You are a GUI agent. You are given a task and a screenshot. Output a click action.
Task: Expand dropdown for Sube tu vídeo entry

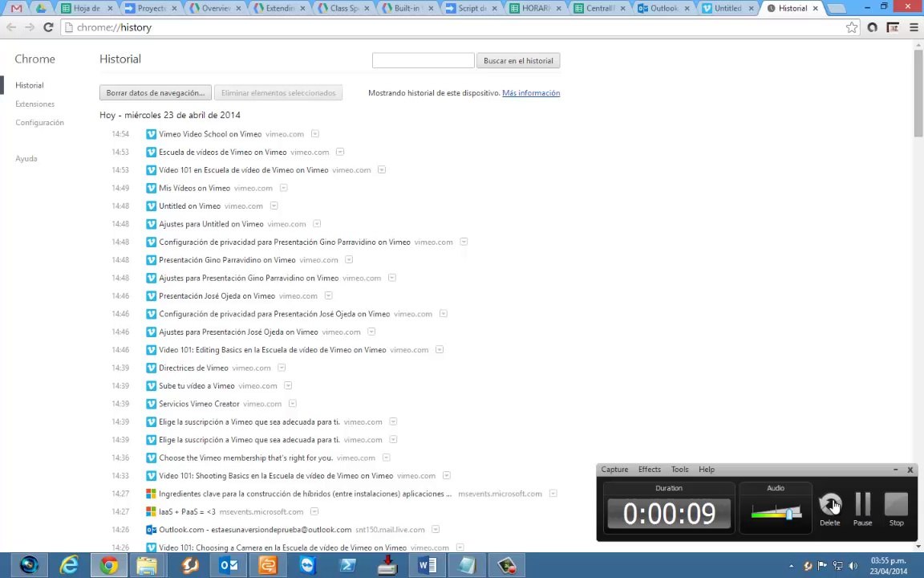(288, 385)
